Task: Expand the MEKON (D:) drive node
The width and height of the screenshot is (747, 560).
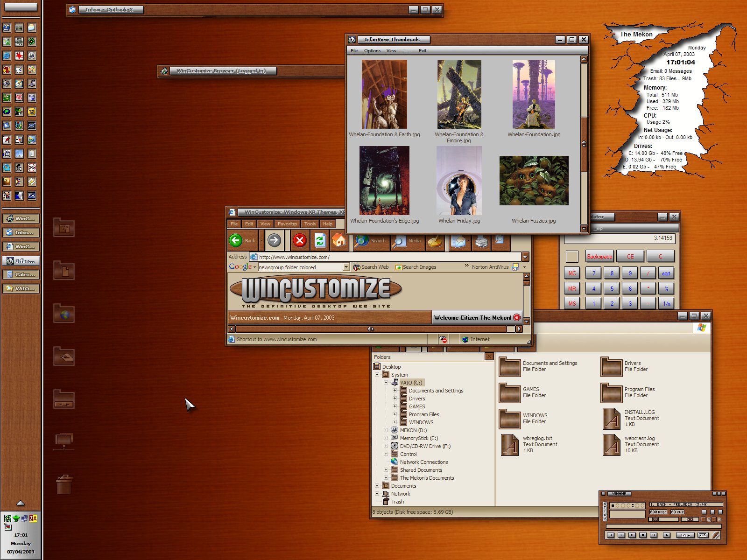Action: tap(386, 430)
